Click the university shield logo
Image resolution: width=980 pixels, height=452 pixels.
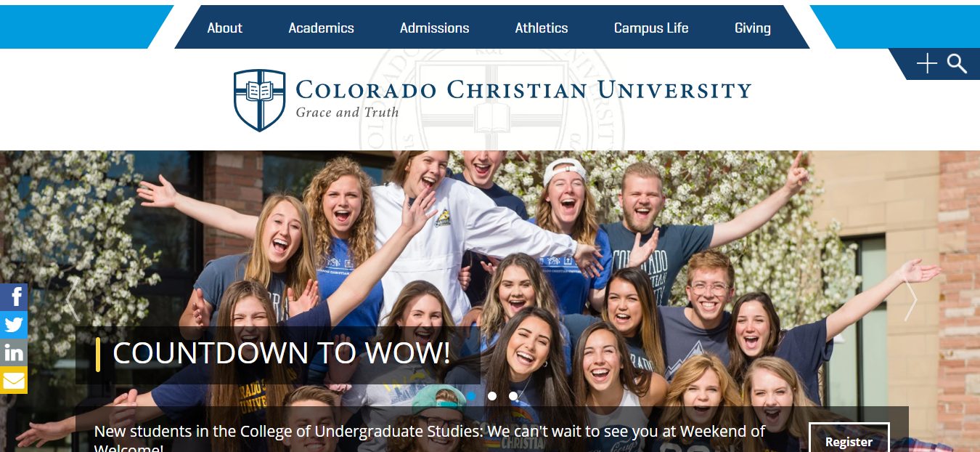click(260, 100)
